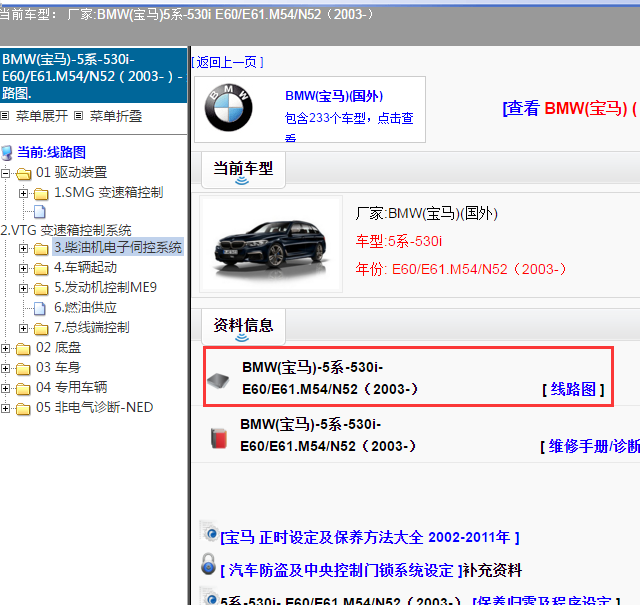Expand the 7.总线端控制 node
Viewport: 640px width, 605px height.
coord(23,328)
